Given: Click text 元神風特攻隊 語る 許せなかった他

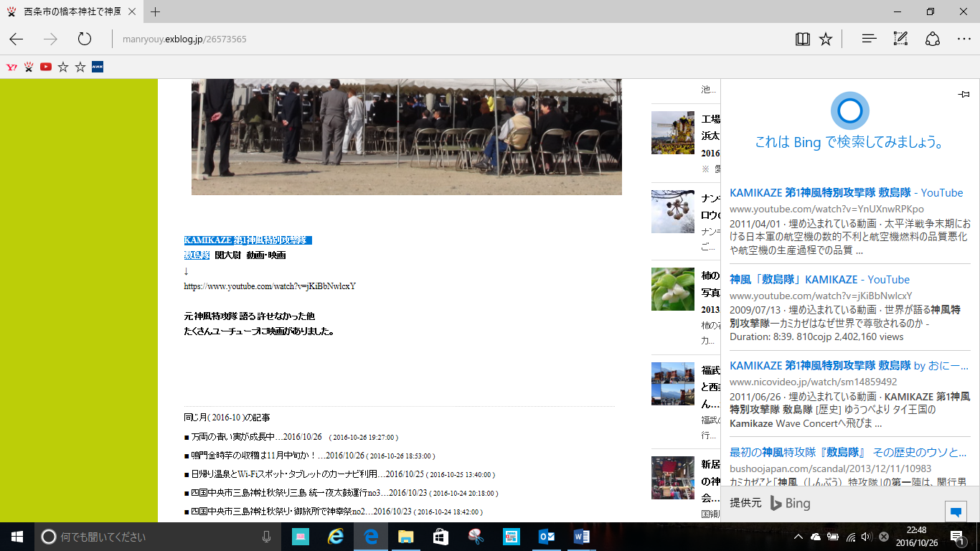Looking at the screenshot, I should pyautogui.click(x=250, y=316).
